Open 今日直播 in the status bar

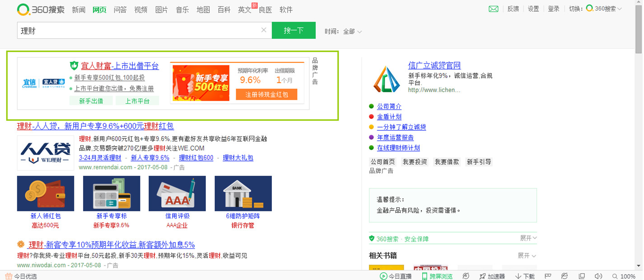(x=396, y=276)
